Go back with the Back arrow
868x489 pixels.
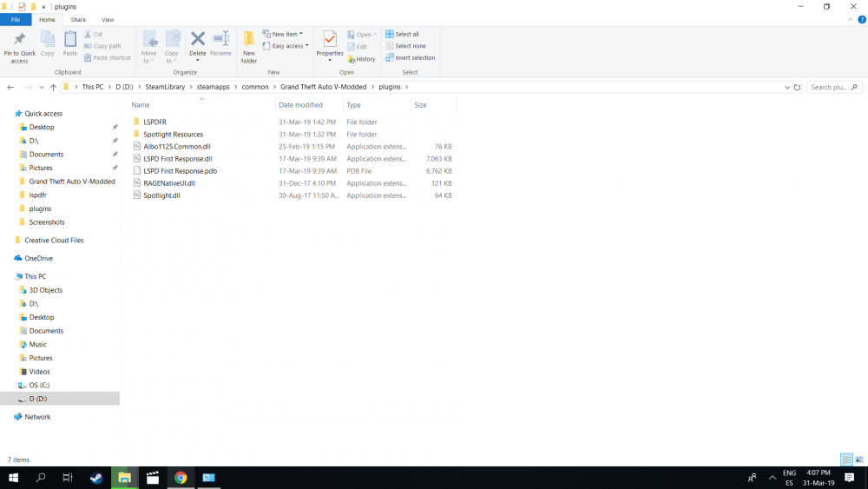10,87
